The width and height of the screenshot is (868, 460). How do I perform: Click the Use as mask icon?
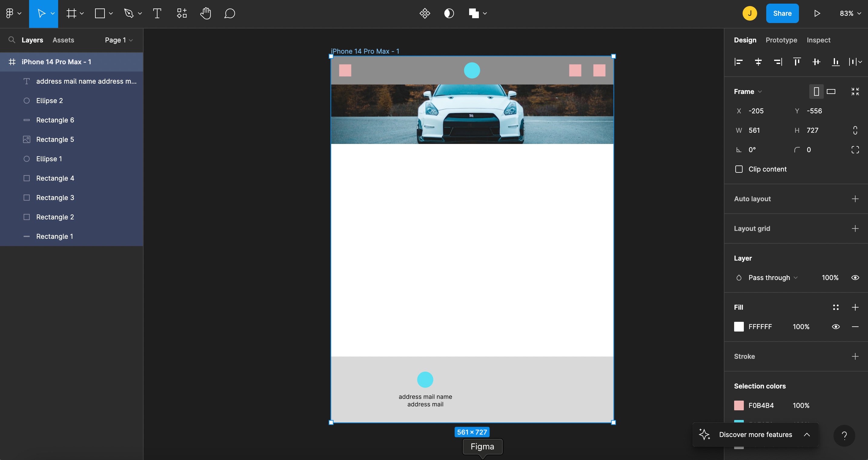tap(449, 14)
